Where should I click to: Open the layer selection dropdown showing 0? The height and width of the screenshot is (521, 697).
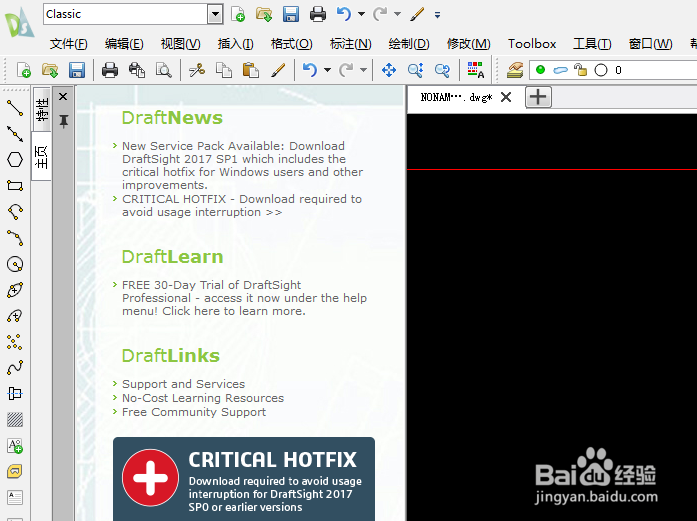tap(613, 70)
